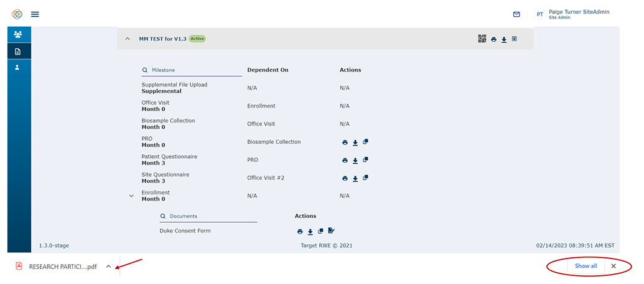Select the Patient Questionnaire Month 3 name
The width and height of the screenshot is (644, 284).
point(170,160)
